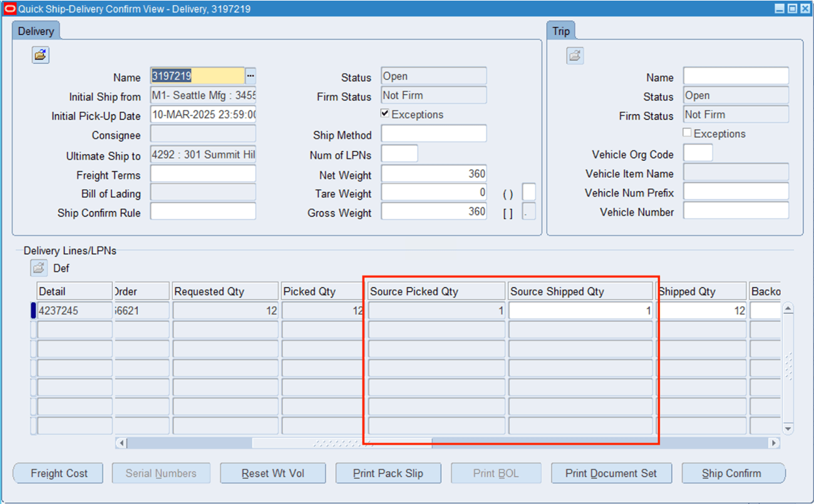The image size is (814, 504).
Task: Toggle the Delivery Exceptions checkbox
Action: [x=385, y=114]
